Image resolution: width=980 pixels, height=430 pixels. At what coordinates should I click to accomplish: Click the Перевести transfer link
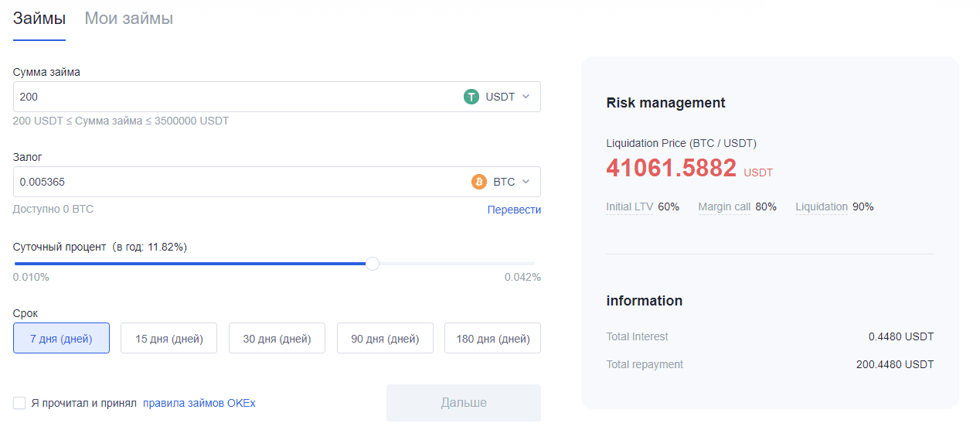pyautogui.click(x=514, y=210)
